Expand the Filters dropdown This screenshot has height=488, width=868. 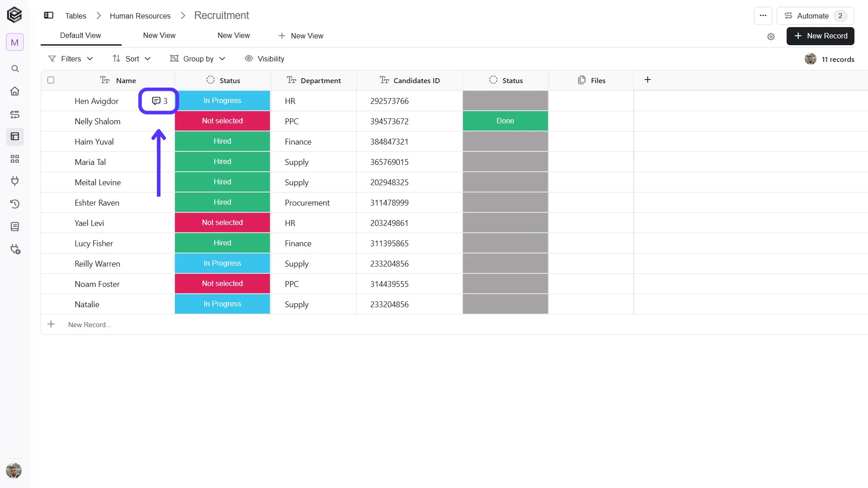point(71,59)
